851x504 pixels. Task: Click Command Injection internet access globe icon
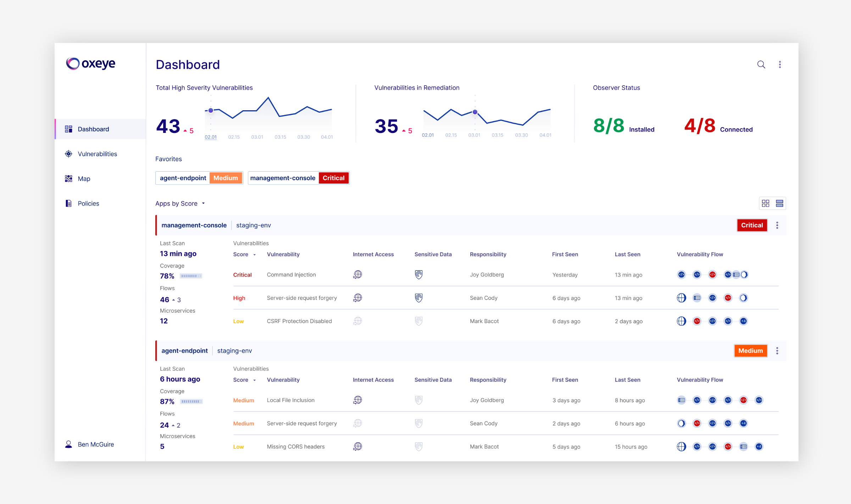(x=357, y=275)
